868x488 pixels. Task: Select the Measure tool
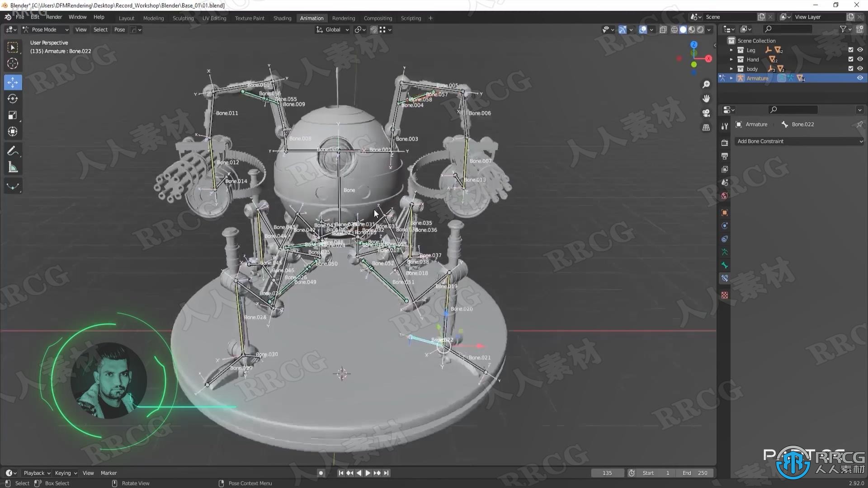click(13, 168)
